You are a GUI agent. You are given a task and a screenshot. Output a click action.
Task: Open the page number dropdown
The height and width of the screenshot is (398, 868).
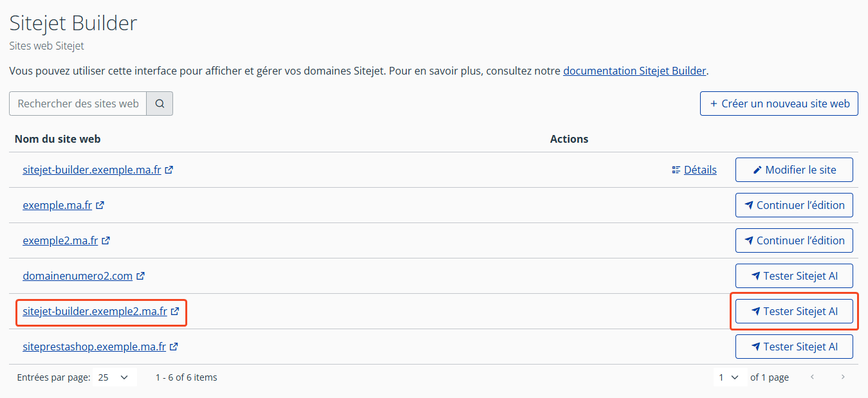coord(728,377)
